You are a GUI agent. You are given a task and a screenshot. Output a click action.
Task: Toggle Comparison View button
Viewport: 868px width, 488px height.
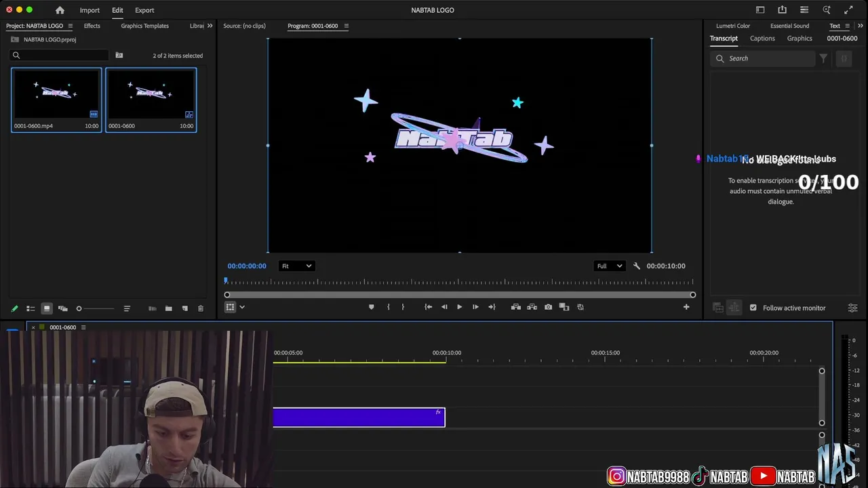[564, 307]
